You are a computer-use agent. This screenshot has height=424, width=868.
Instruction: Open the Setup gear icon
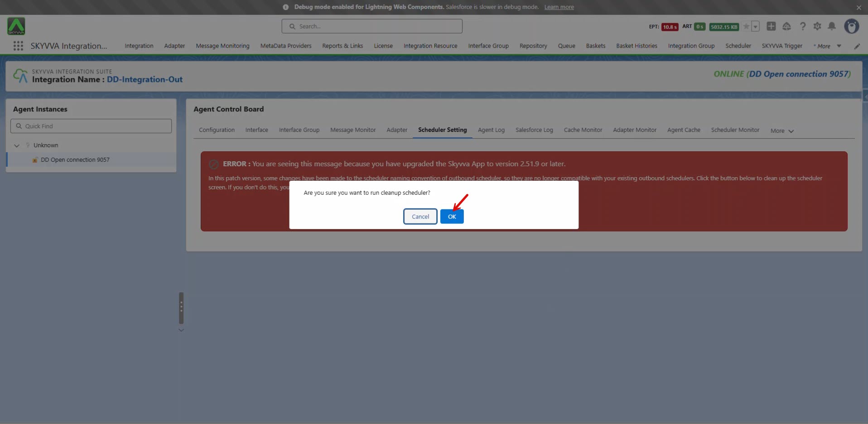817,26
